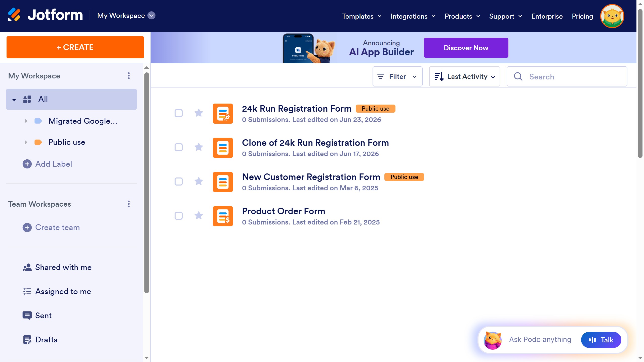The image size is (644, 362).
Task: Open Team Workspaces three-dot options
Action: point(129,204)
